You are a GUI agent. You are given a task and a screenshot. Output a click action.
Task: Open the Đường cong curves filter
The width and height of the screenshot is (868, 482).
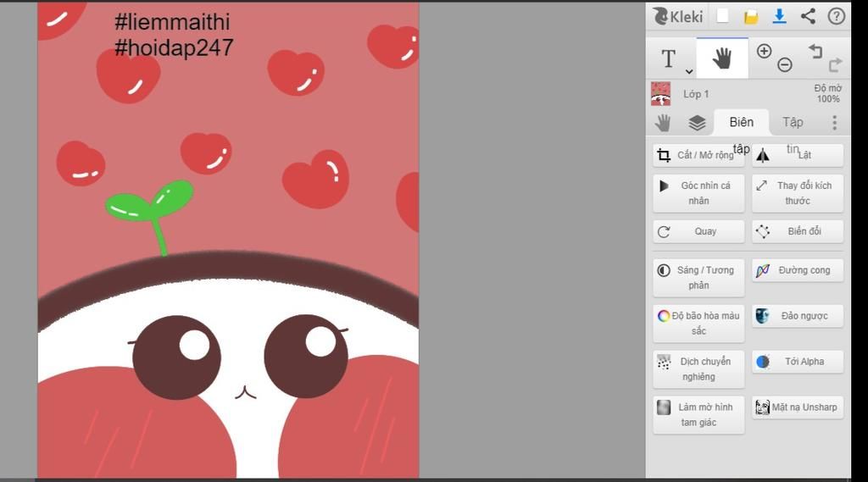[797, 270]
